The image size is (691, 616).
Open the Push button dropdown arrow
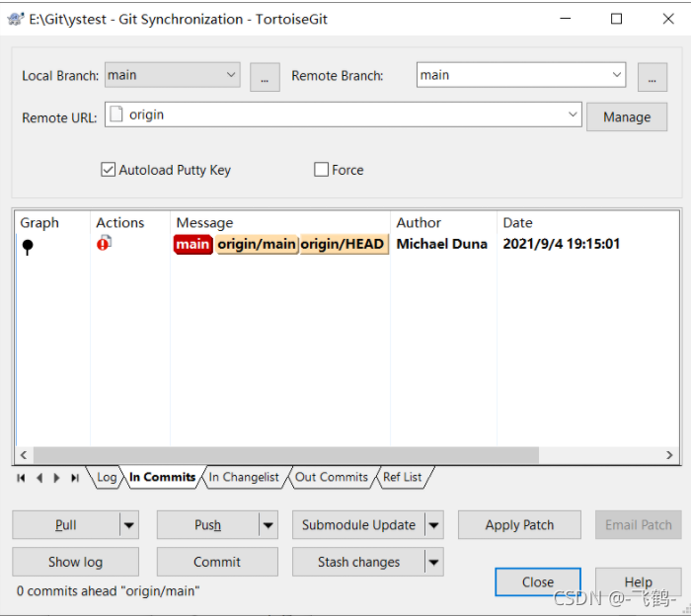coord(268,525)
